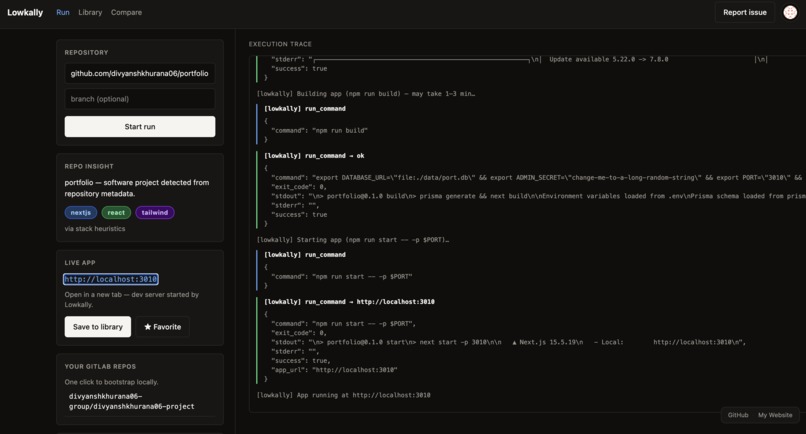The width and height of the screenshot is (806, 434).
Task: Click the "Starting app (npm run start" log line
Action: coord(353,240)
